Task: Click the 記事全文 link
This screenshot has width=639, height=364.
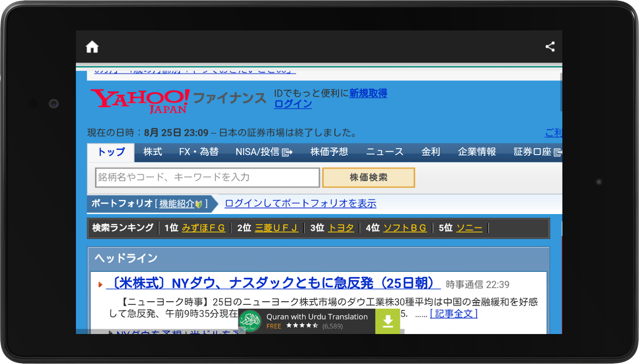Action: pos(454,314)
